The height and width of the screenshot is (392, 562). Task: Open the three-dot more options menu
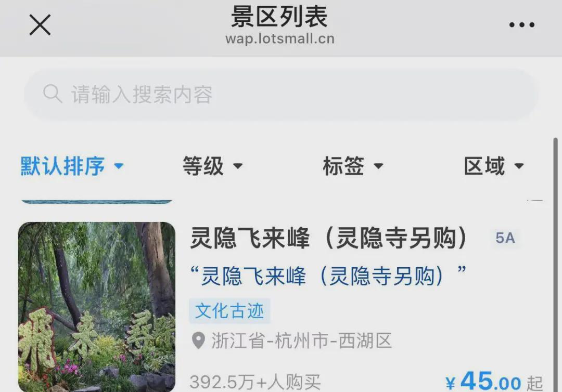coord(522,25)
